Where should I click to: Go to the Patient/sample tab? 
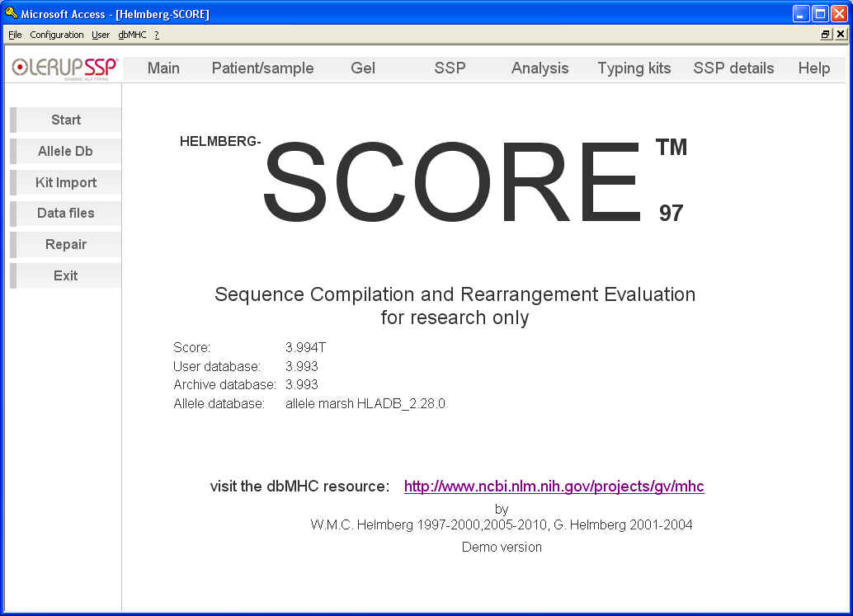click(x=262, y=68)
